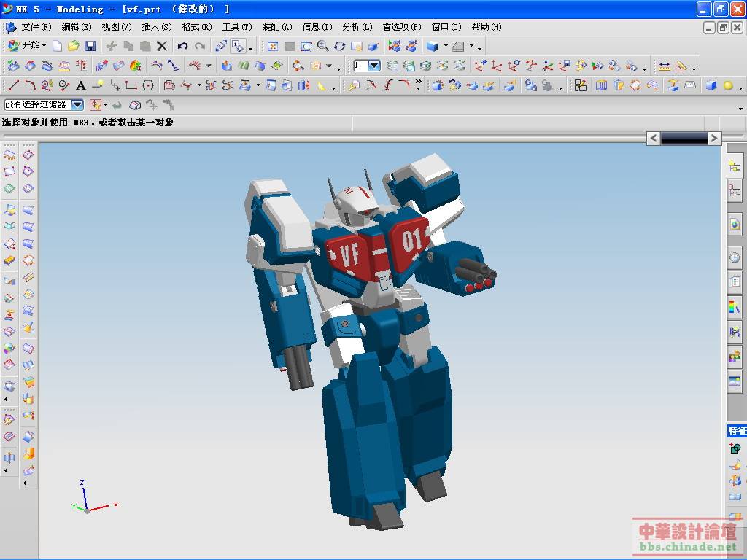Viewport: 747px width, 560px height.
Task: Click the XYZ coordinate triad in the viewport
Action: click(x=94, y=497)
